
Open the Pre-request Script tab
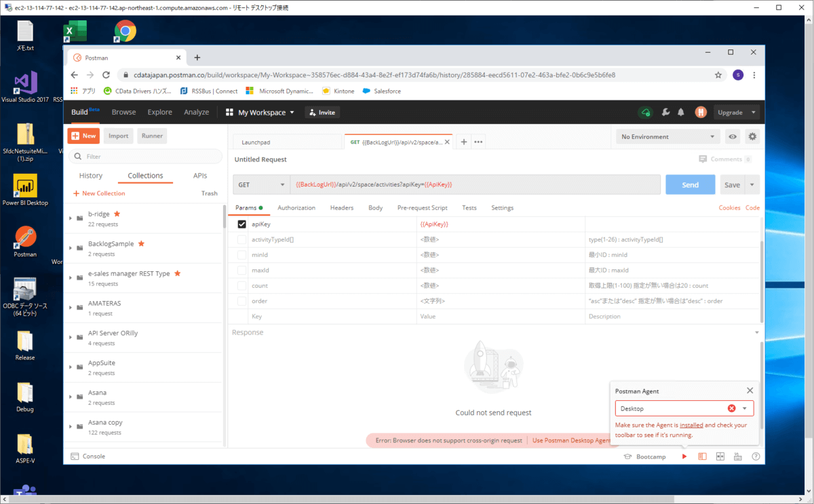tap(422, 208)
